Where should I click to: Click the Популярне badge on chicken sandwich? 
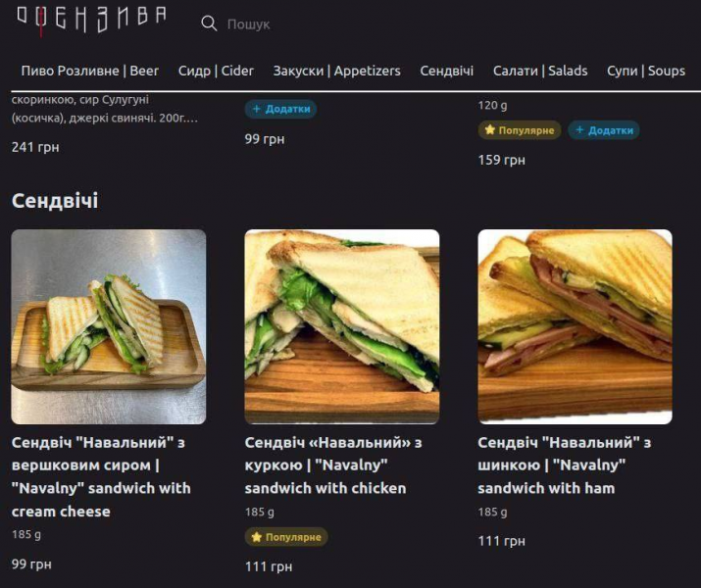click(286, 537)
